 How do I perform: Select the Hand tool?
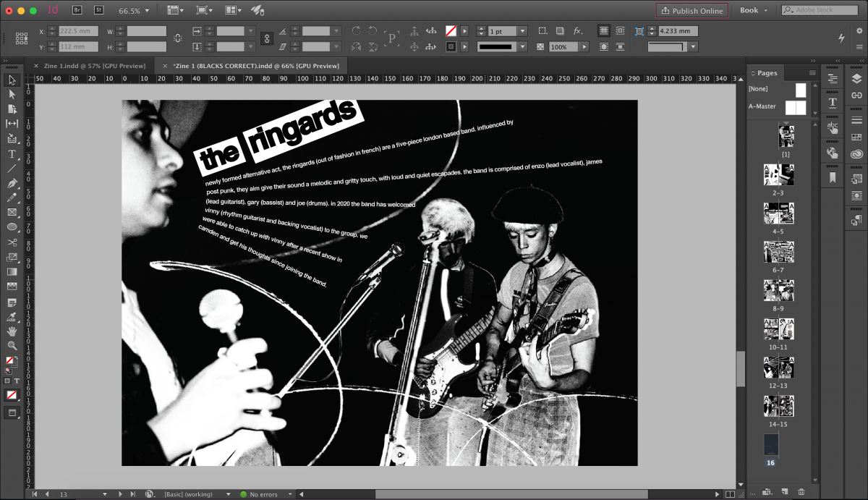(x=12, y=331)
